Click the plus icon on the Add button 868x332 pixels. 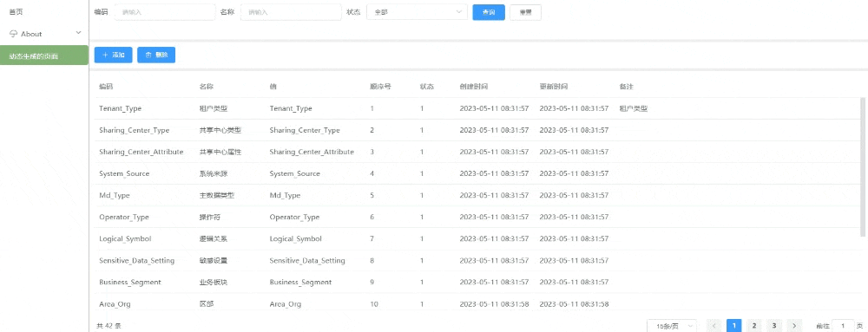105,55
